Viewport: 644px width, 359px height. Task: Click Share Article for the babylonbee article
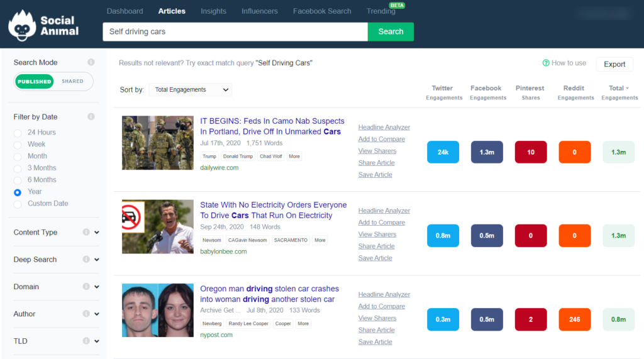point(376,246)
